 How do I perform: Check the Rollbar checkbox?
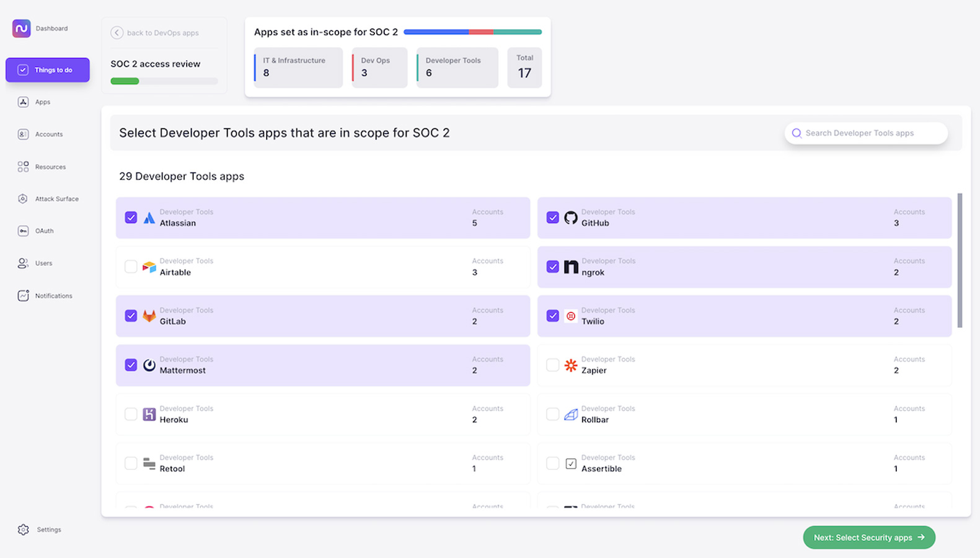[552, 414]
